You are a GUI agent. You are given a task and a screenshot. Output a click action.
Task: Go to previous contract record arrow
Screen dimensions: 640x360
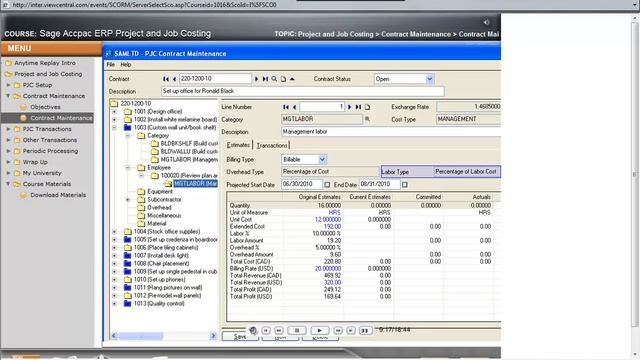[174, 79]
